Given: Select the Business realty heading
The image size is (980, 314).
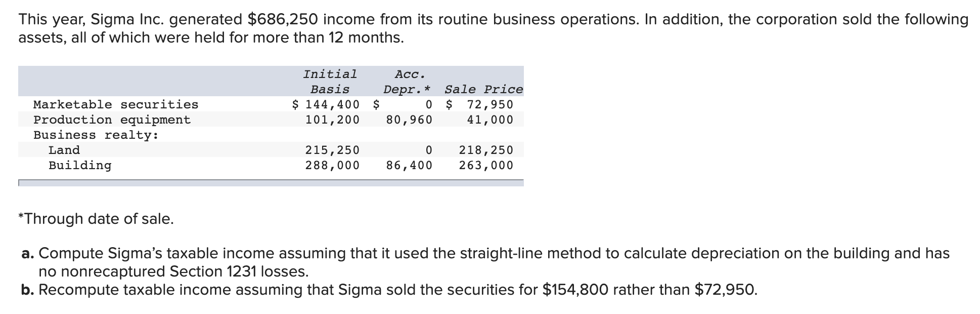Looking at the screenshot, I should click(x=96, y=135).
